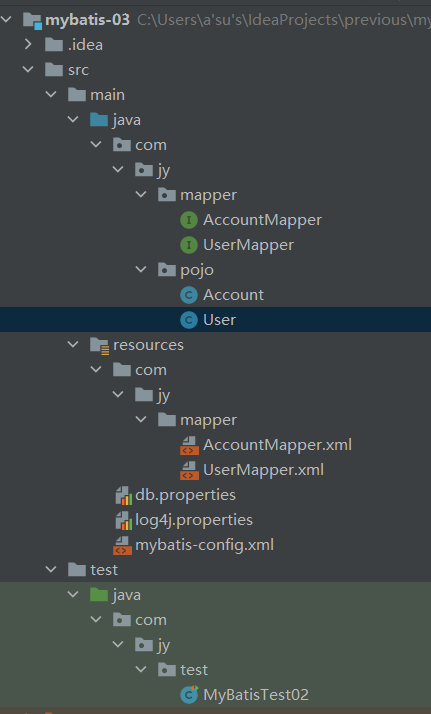Collapse the pojo package chevron
431x714 pixels.
[x=141, y=269]
